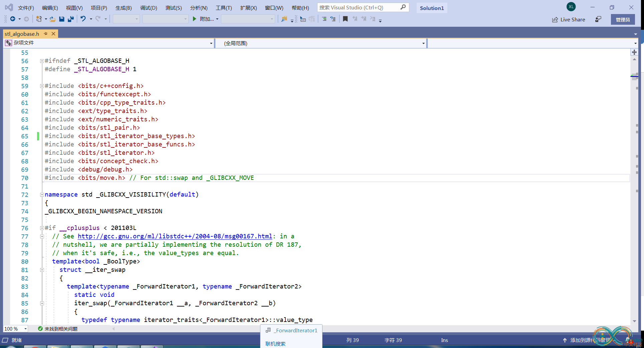This screenshot has height=348, width=644.
Task: Click the Find in Files icon
Action: 284,19
